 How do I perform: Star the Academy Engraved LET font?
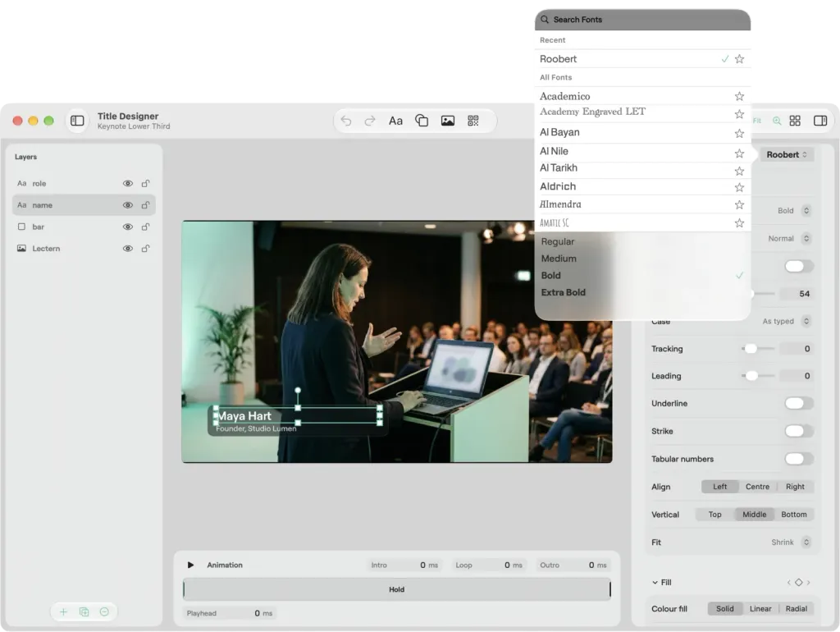(x=739, y=114)
